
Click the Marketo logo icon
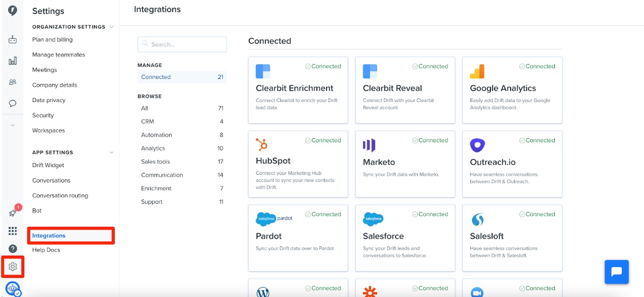pyautogui.click(x=369, y=145)
